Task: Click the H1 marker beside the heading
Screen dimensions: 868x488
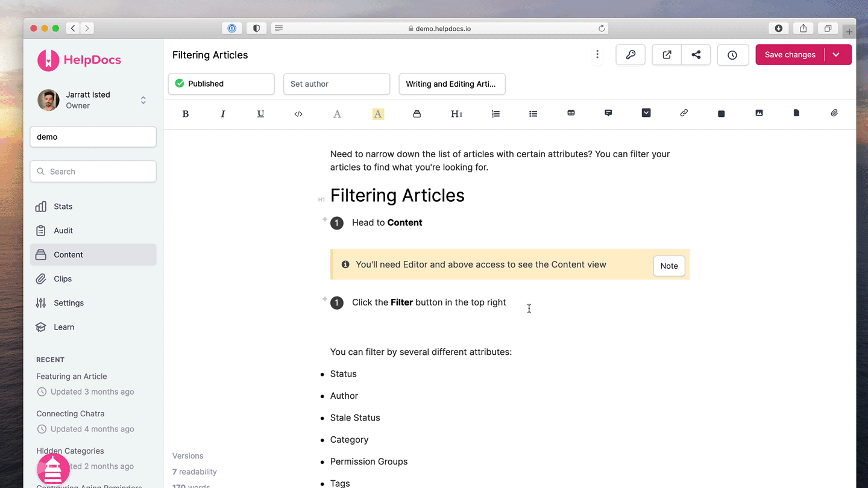Action: [x=321, y=199]
